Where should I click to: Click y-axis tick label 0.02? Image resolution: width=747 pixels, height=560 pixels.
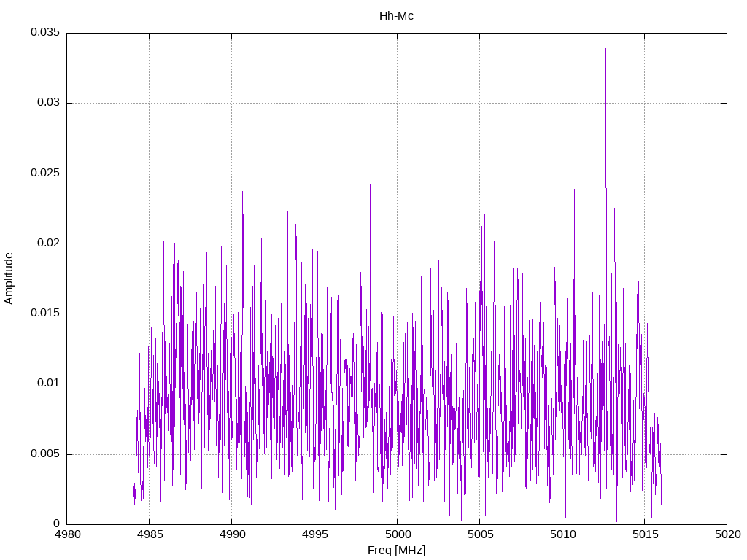point(49,243)
